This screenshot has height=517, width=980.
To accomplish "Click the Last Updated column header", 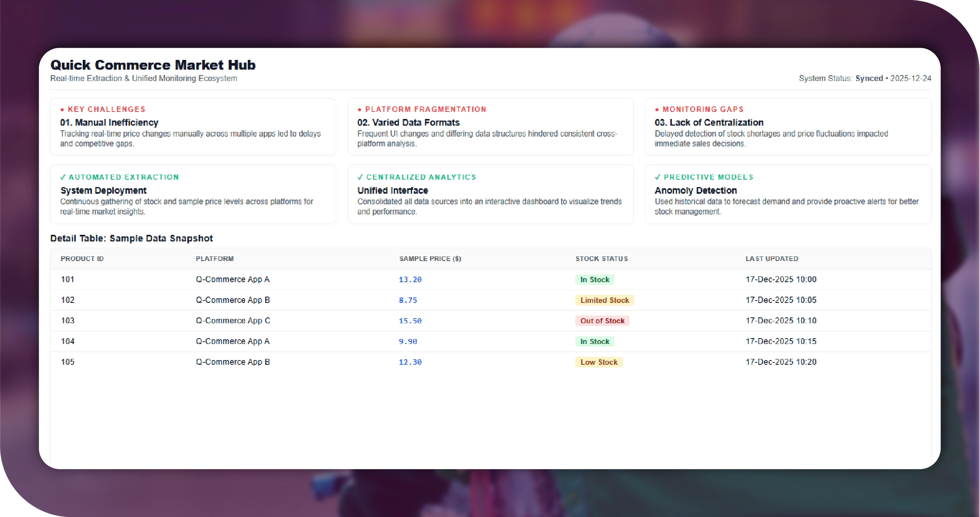I will tap(772, 259).
